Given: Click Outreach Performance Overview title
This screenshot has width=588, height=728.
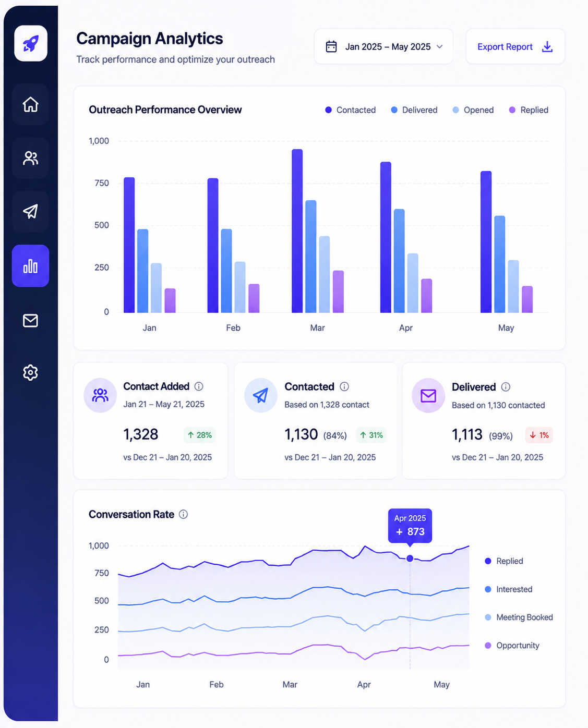Looking at the screenshot, I should pos(165,110).
